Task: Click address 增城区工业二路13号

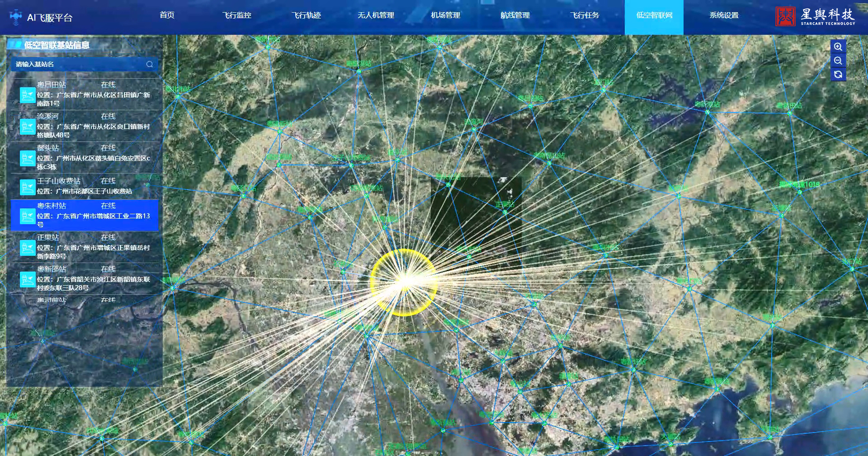Action: pyautogui.click(x=94, y=220)
